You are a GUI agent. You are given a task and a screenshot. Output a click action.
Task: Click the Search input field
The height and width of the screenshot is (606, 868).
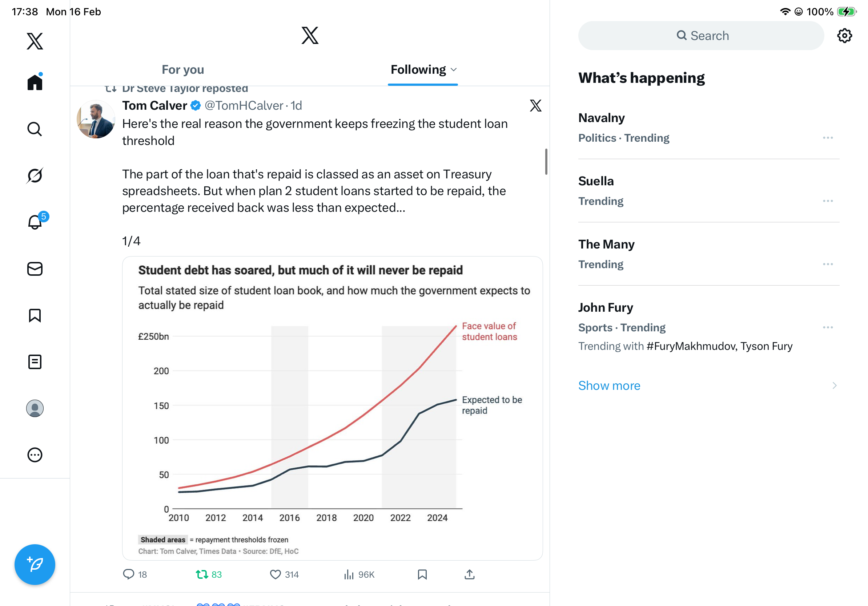pos(701,36)
